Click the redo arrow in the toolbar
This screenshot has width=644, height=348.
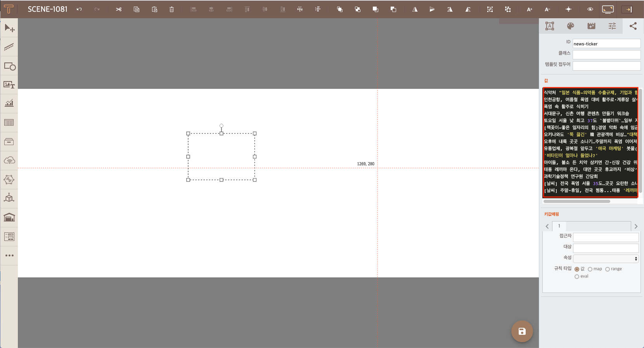click(x=97, y=9)
